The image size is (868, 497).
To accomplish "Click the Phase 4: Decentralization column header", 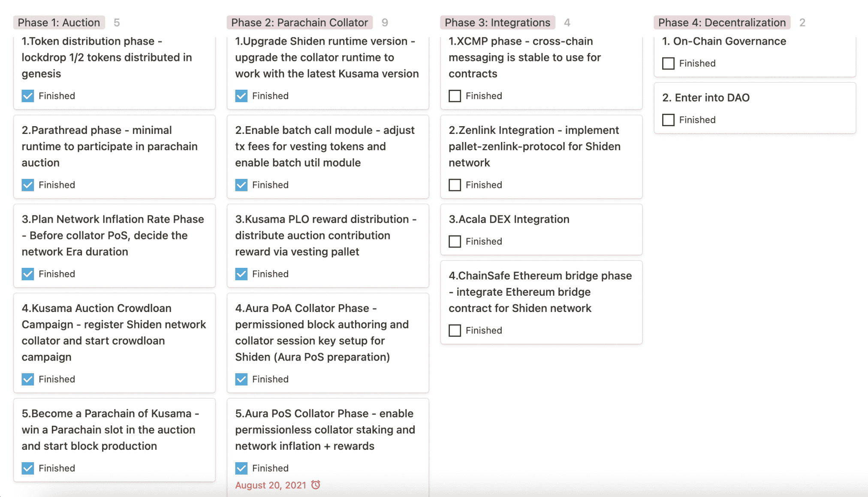I will click(x=722, y=22).
